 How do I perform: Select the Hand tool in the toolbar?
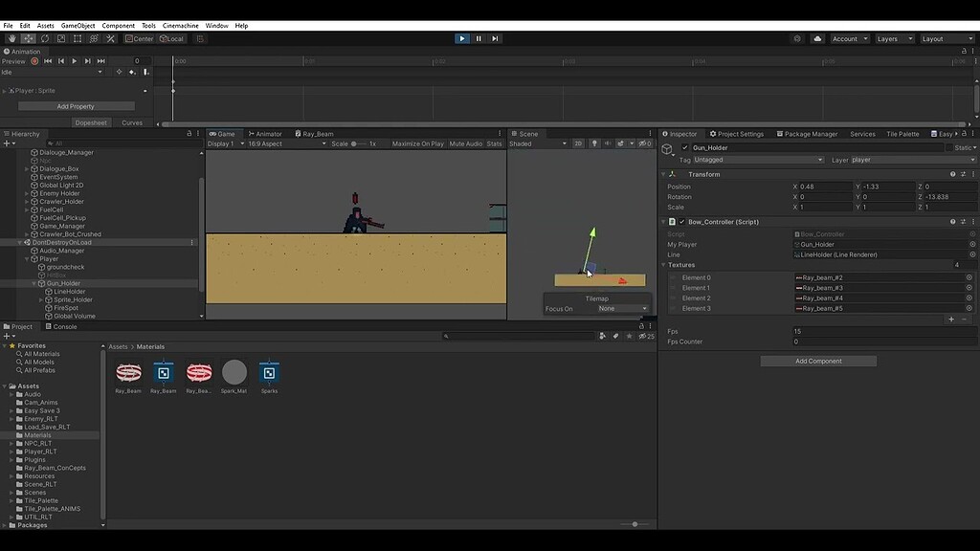[12, 38]
